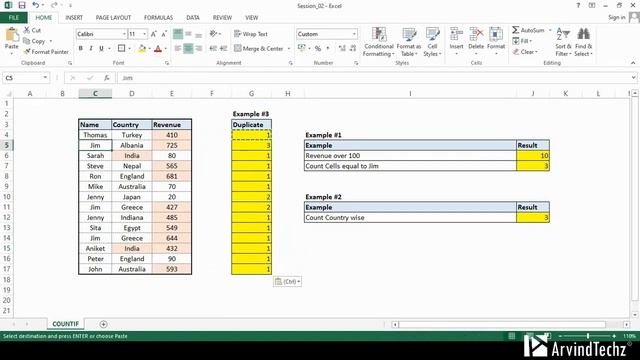Image resolution: width=640 pixels, height=360 pixels.
Task: Open the fill color yellow swatch
Action: click(x=142, y=49)
